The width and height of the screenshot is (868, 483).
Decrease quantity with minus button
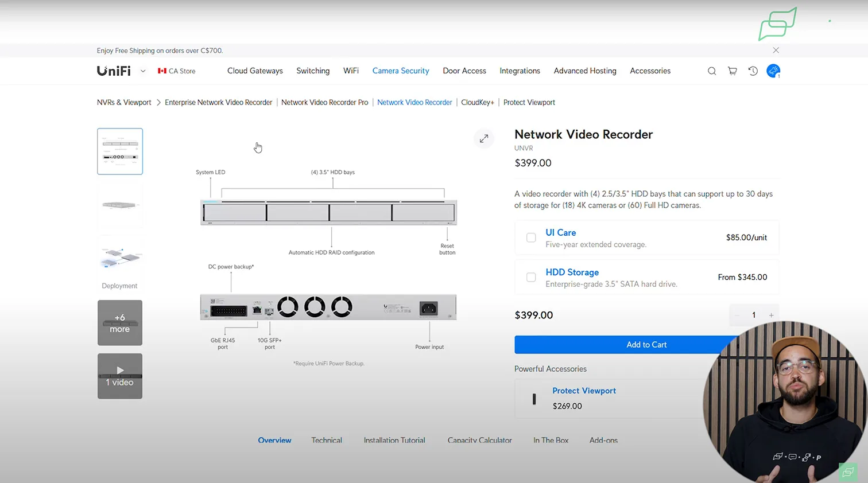click(x=737, y=315)
